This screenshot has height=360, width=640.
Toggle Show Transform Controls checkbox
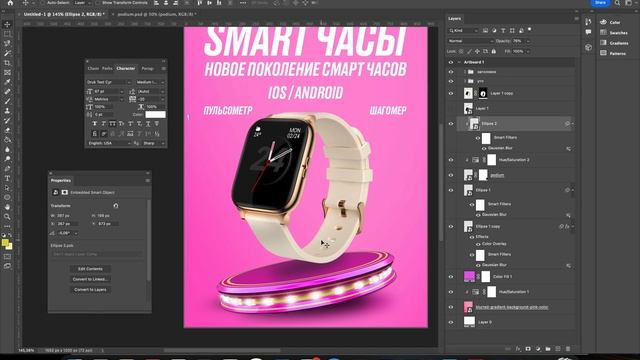pos(98,3)
